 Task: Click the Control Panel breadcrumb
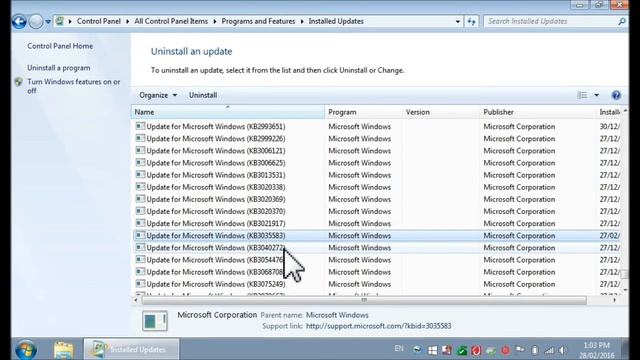click(x=99, y=21)
